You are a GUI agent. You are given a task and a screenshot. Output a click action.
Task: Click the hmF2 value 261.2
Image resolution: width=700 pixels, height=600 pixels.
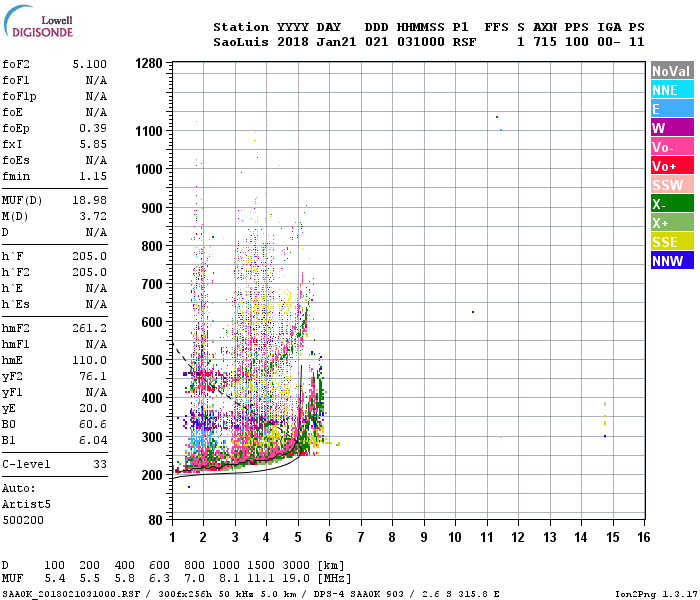[90, 328]
